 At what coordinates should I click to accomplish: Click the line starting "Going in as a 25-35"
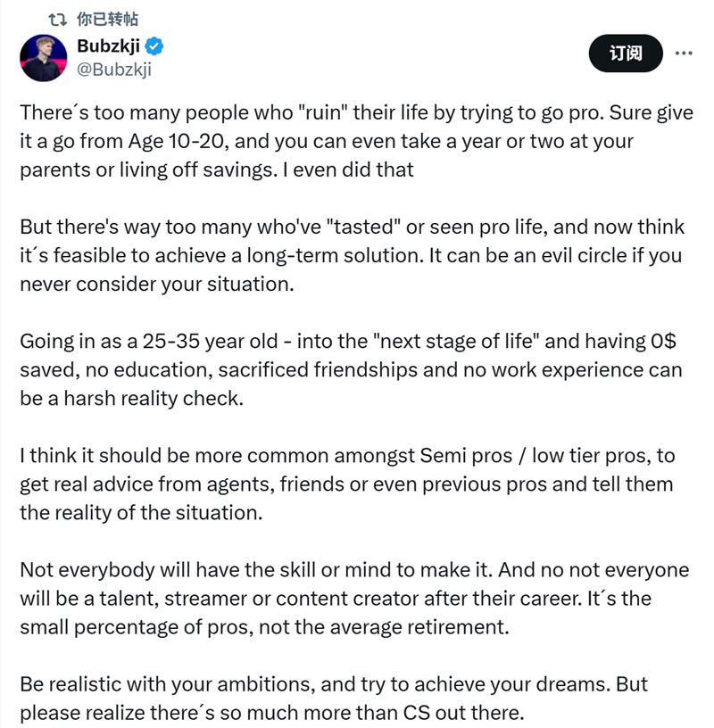pyautogui.click(x=348, y=341)
